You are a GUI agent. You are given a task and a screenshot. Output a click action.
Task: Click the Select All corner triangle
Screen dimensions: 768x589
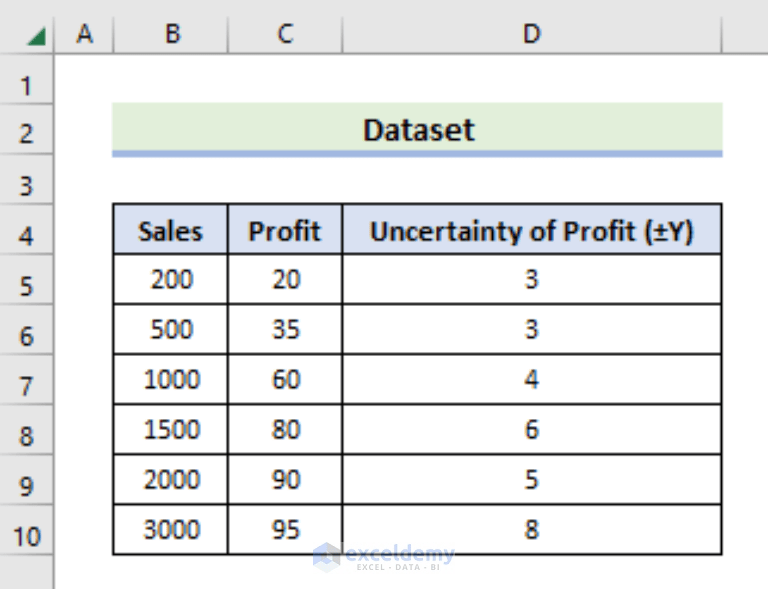(36, 36)
